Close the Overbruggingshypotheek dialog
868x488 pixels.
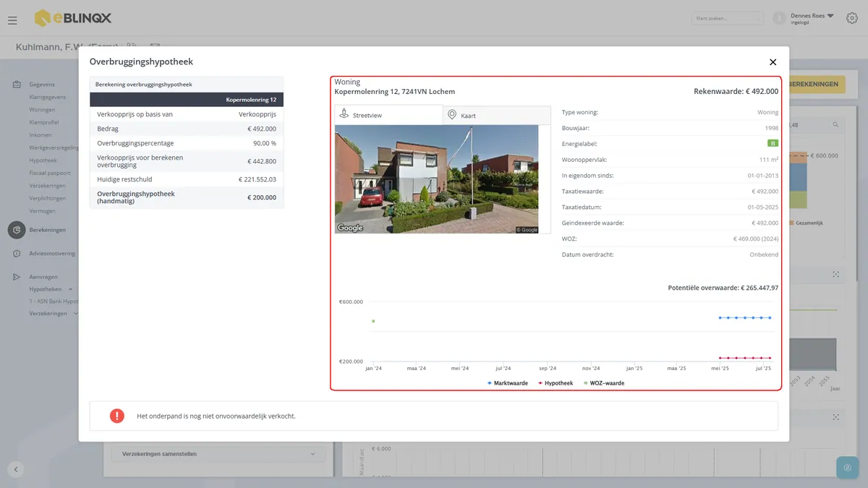pyautogui.click(x=773, y=62)
